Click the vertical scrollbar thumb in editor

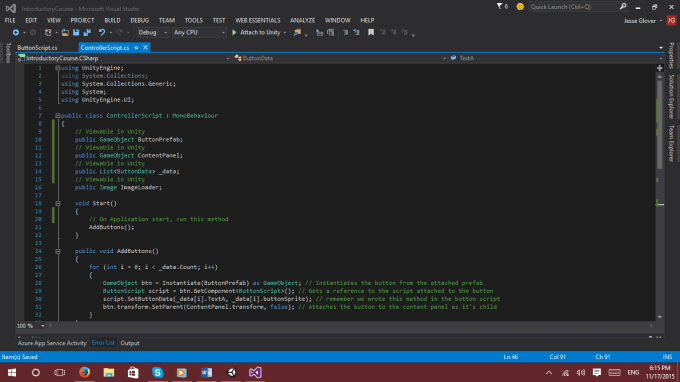(660, 124)
